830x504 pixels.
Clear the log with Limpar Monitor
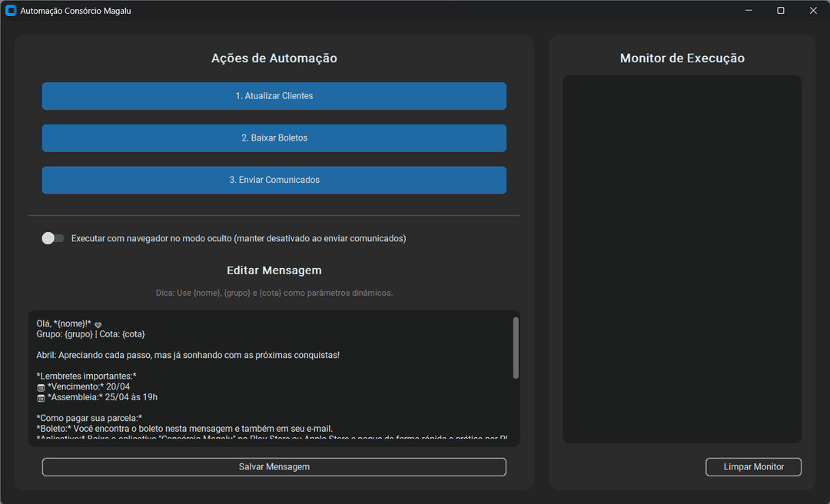[x=753, y=467]
